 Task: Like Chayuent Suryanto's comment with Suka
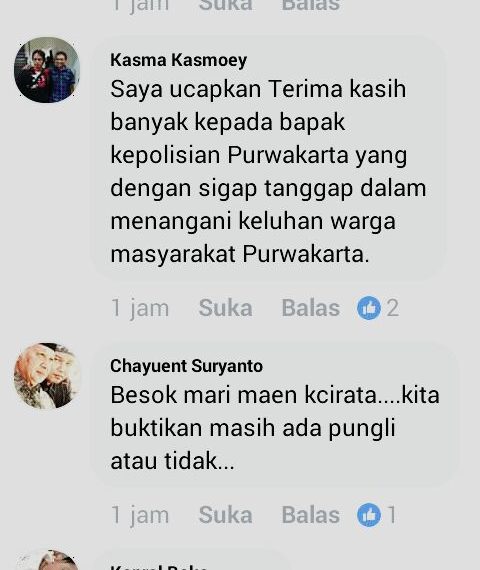pos(225,515)
